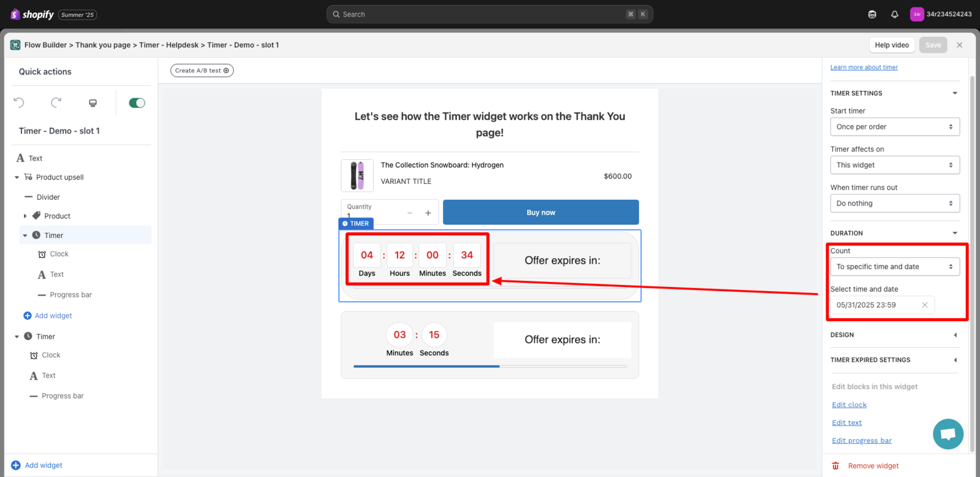Screen dimensions: 980x477
Task: Open Learn more about timer link
Action: tap(864, 67)
